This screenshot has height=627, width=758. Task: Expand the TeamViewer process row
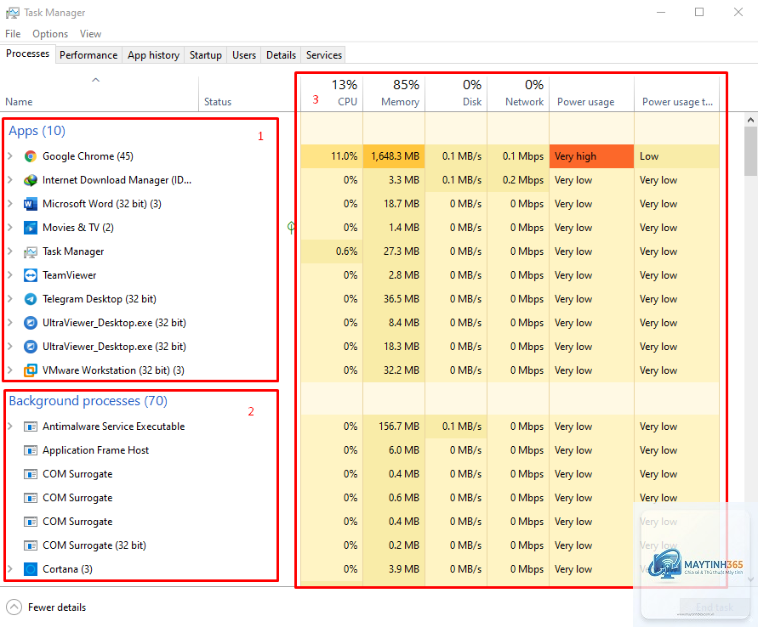pos(10,275)
